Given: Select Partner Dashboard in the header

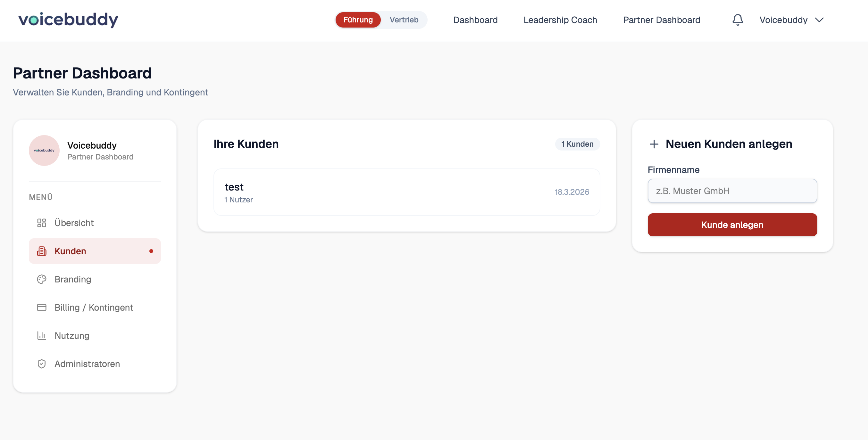Looking at the screenshot, I should point(662,20).
